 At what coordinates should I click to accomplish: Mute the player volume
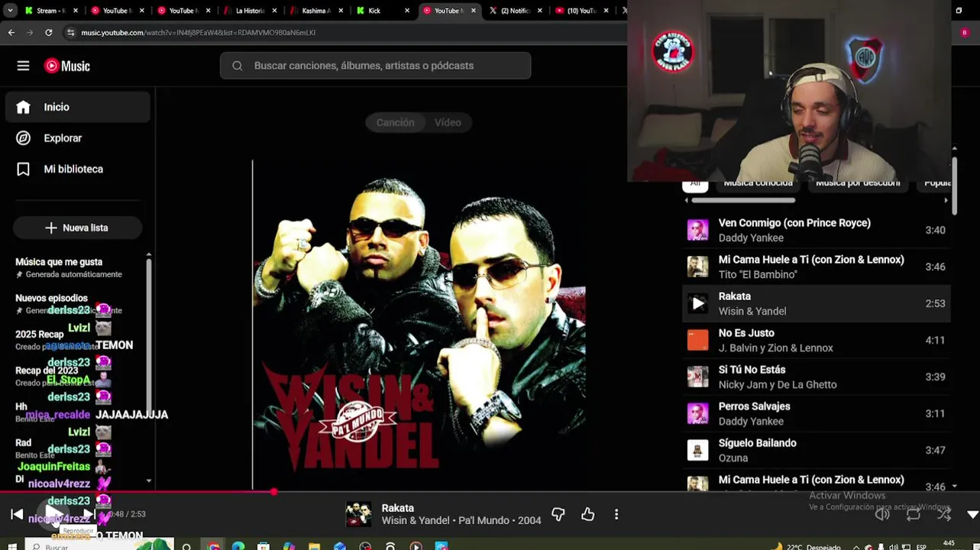(x=882, y=515)
